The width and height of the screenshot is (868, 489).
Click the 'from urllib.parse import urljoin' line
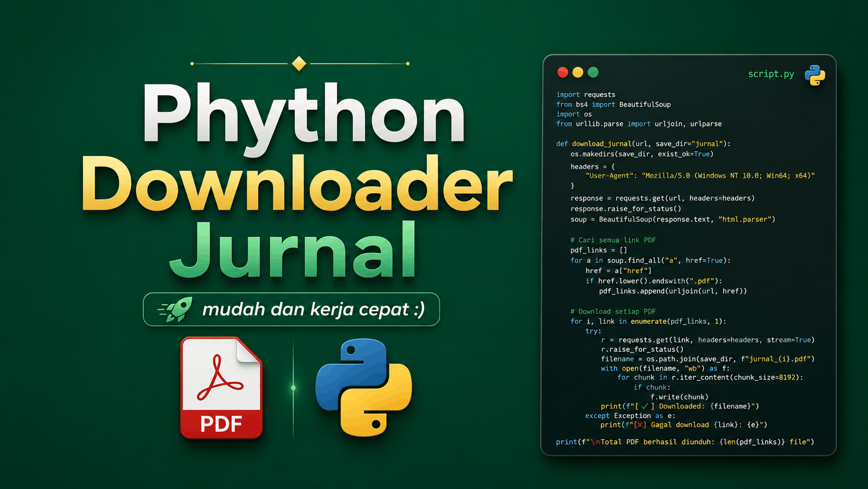tap(639, 124)
